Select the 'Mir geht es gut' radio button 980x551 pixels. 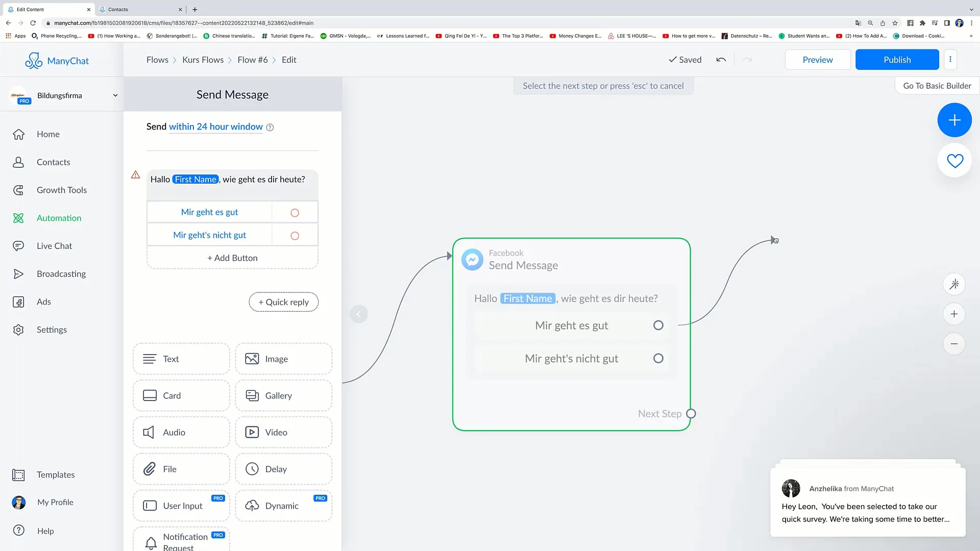pyautogui.click(x=294, y=212)
